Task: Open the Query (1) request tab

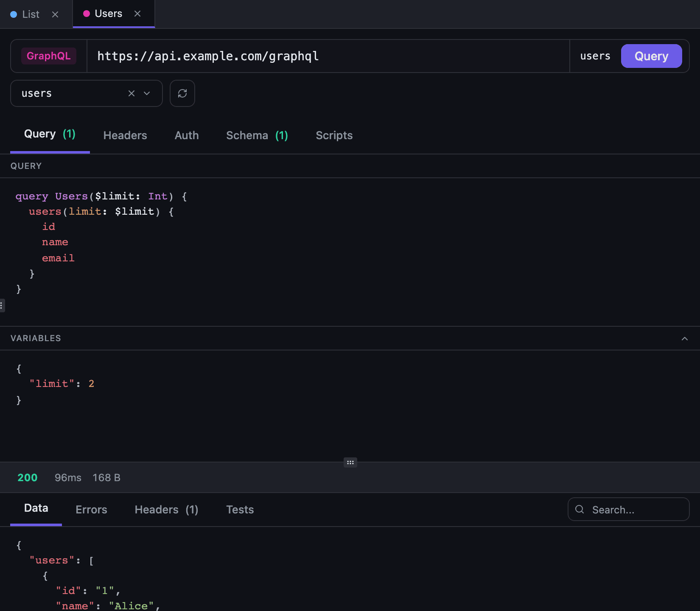Action: coord(50,134)
